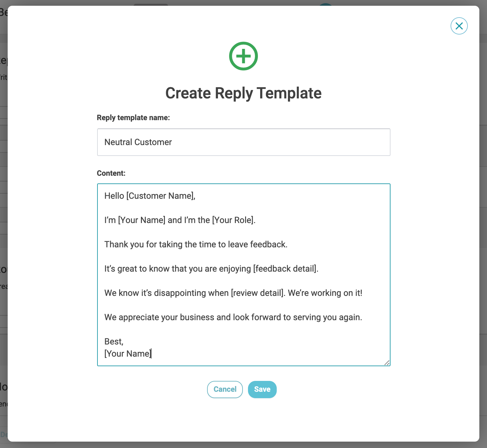This screenshot has height=448, width=487.
Task: Click the green plus circle icon
Action: pyautogui.click(x=243, y=56)
